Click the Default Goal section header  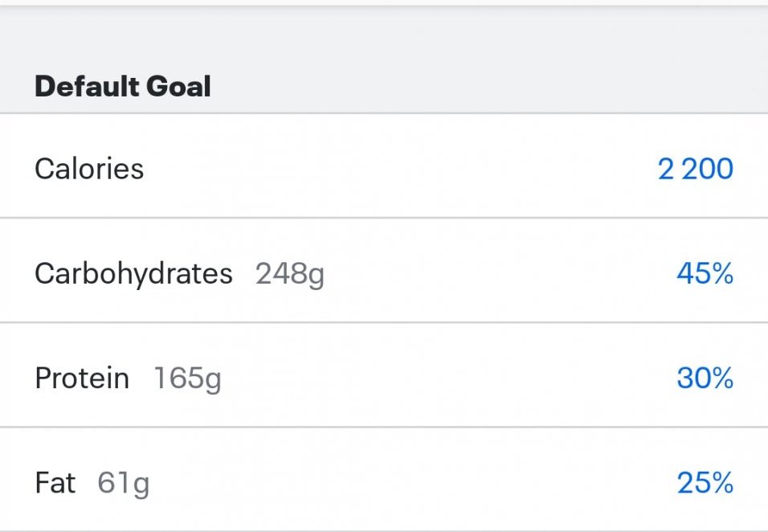[122, 86]
